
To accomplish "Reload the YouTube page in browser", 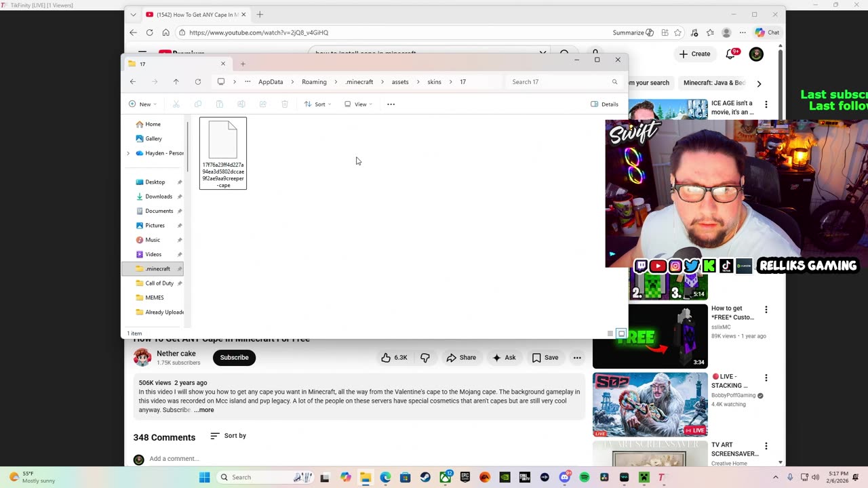I will [149, 33].
